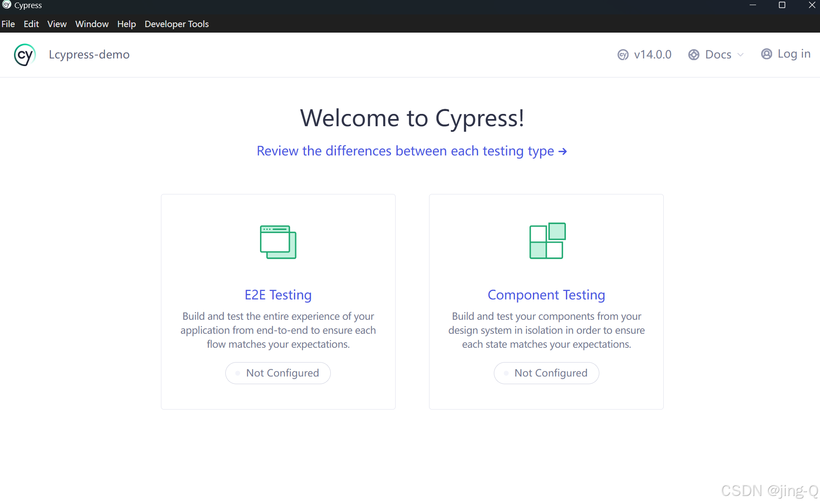Select the Component Testing blocks icon

[x=547, y=241]
